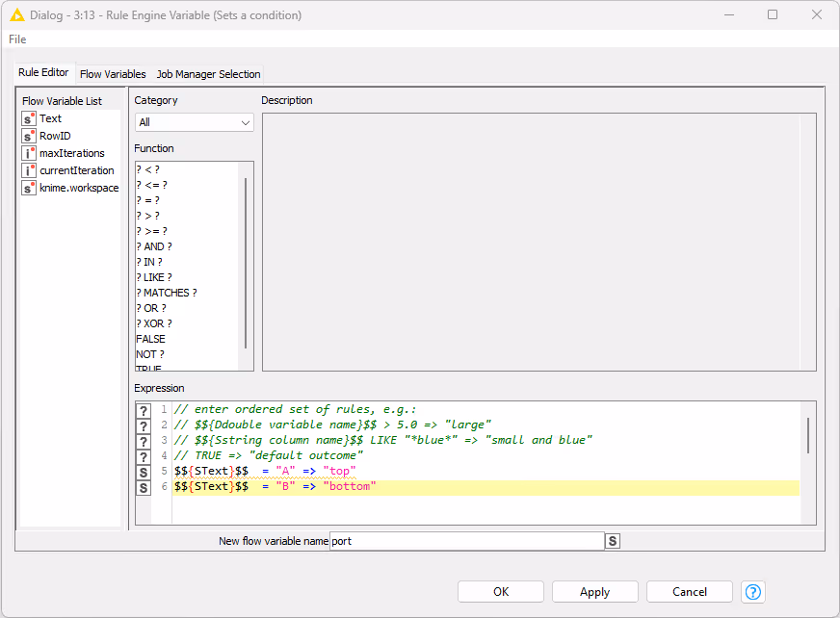Open the File menu
Screen dimensions: 840x618
(17, 39)
